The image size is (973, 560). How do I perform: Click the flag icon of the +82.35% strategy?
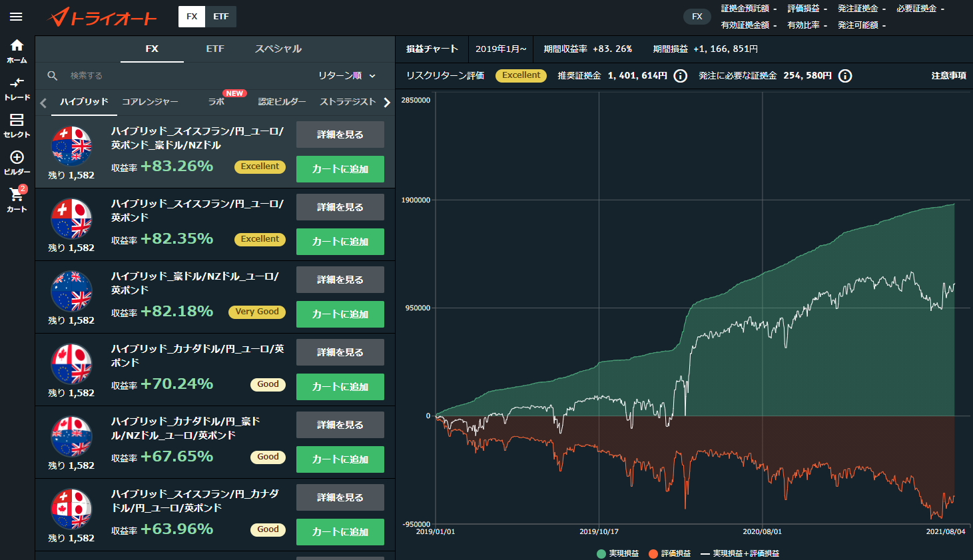pos(71,218)
